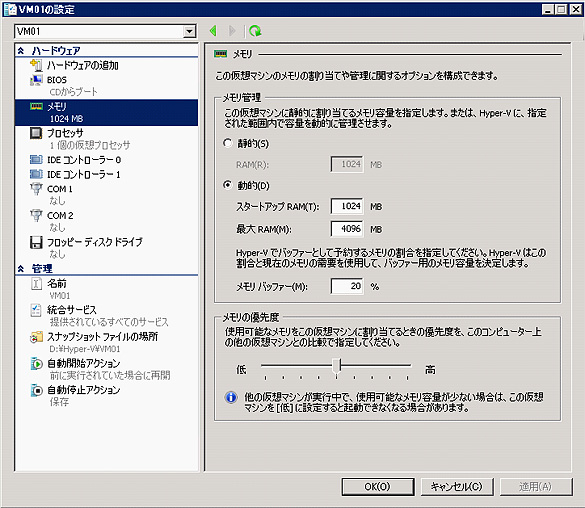This screenshot has height=508, width=585.
Task: Click the green refresh icon
Action: (x=255, y=31)
